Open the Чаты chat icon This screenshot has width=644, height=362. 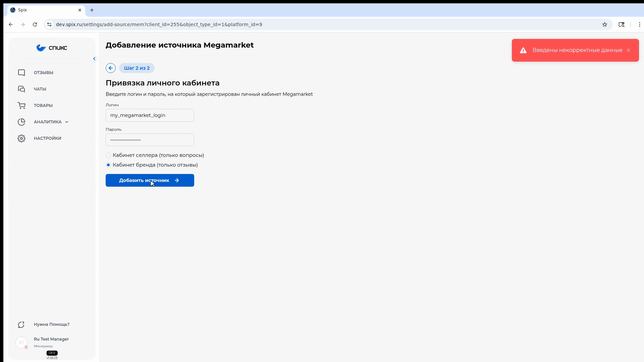21,89
